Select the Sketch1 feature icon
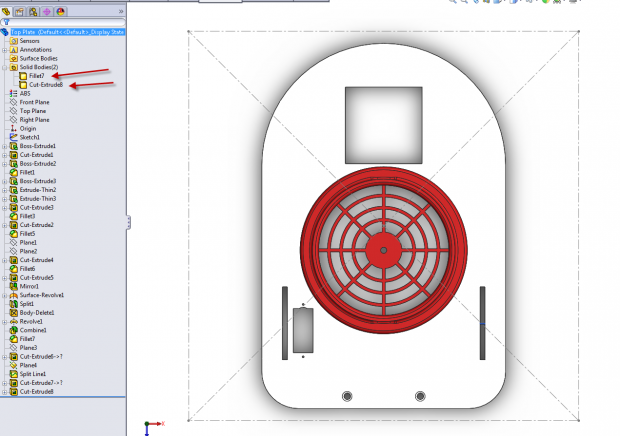 (x=13, y=137)
